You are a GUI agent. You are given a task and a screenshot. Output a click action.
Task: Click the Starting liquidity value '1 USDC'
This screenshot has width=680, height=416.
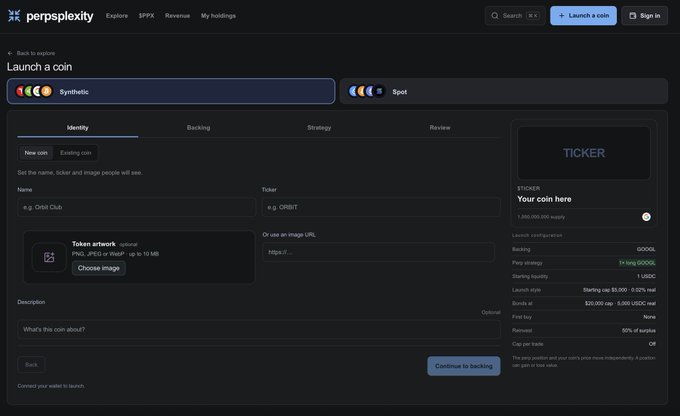coord(646,276)
